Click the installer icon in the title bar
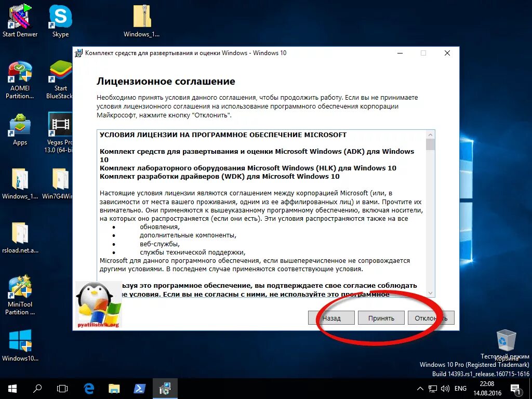Image resolution: width=532 pixels, height=399 pixels. 79,53
